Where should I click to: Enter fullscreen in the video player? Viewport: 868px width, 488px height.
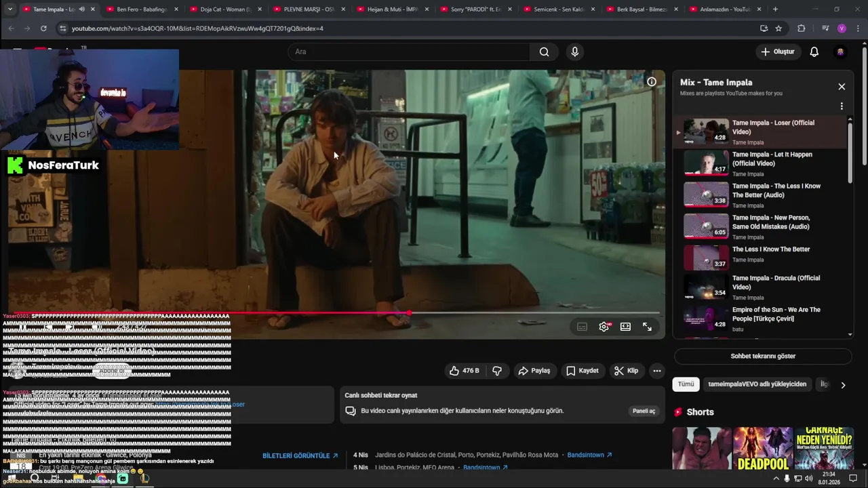pos(647,327)
